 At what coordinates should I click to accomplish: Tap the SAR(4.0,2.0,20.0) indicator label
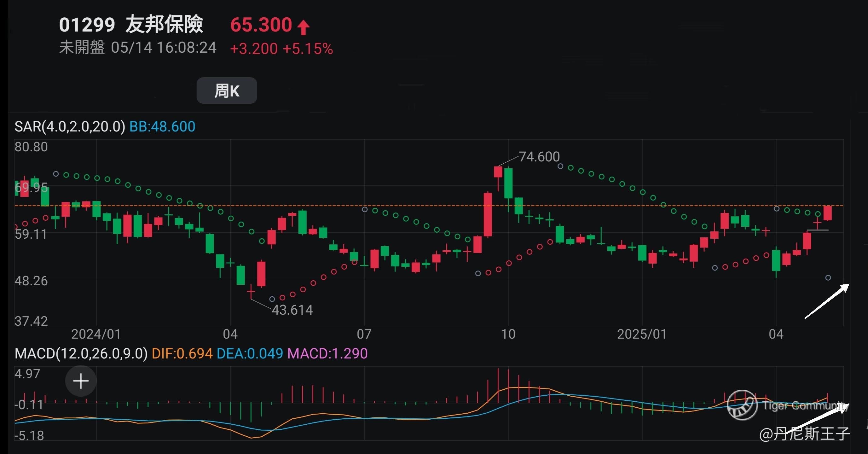[70, 127]
